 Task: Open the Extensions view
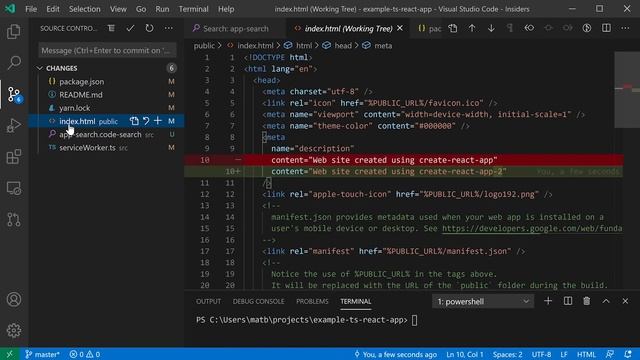coord(13,157)
